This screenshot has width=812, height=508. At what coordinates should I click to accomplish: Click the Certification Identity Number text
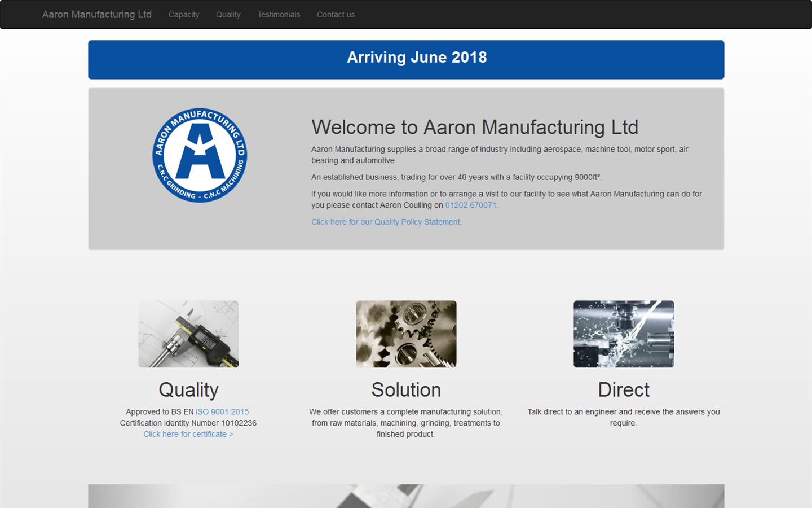(x=188, y=423)
